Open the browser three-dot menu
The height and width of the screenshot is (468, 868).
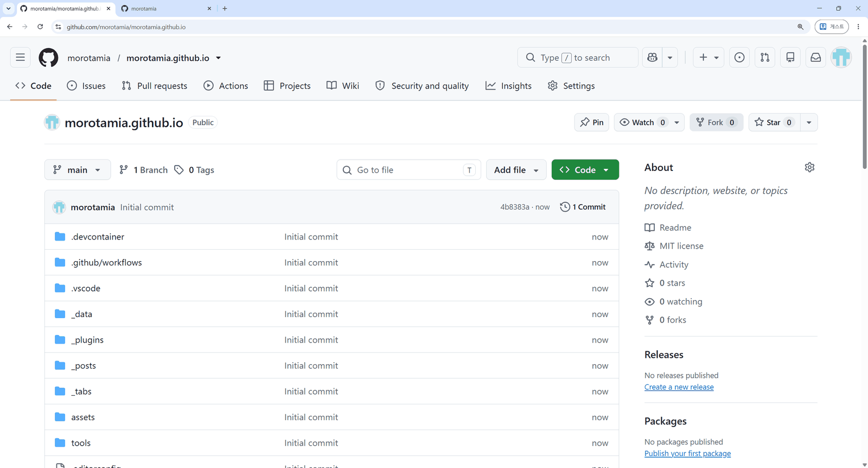(x=858, y=27)
